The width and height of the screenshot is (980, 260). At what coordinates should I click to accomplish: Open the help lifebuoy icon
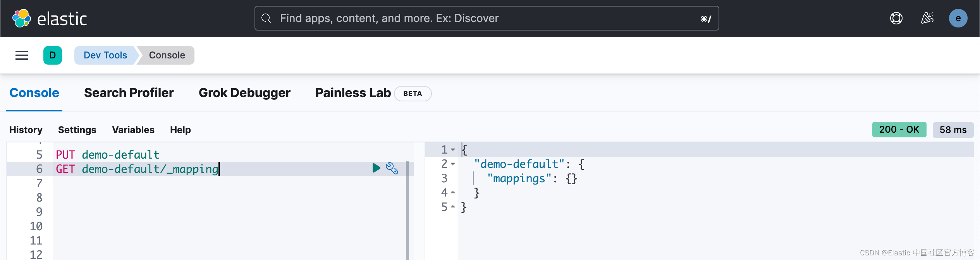coord(896,18)
